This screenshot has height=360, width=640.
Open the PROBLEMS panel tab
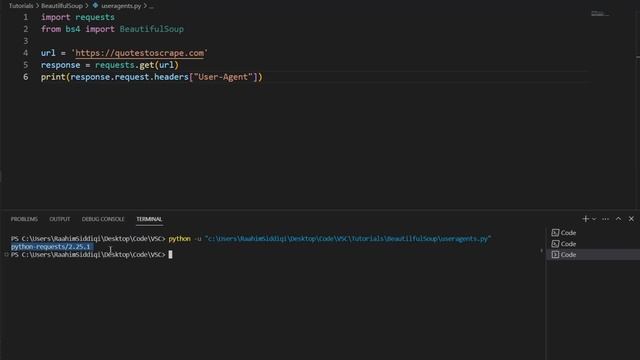[24, 219]
